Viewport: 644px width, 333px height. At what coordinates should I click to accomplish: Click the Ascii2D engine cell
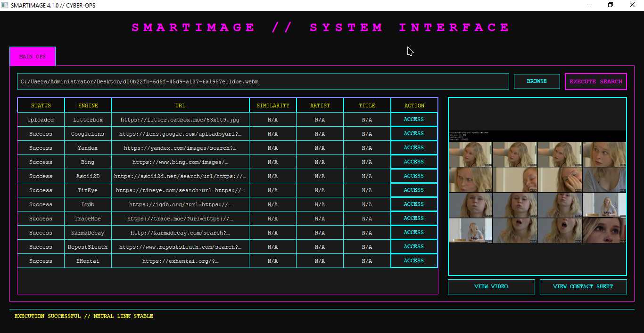88,176
